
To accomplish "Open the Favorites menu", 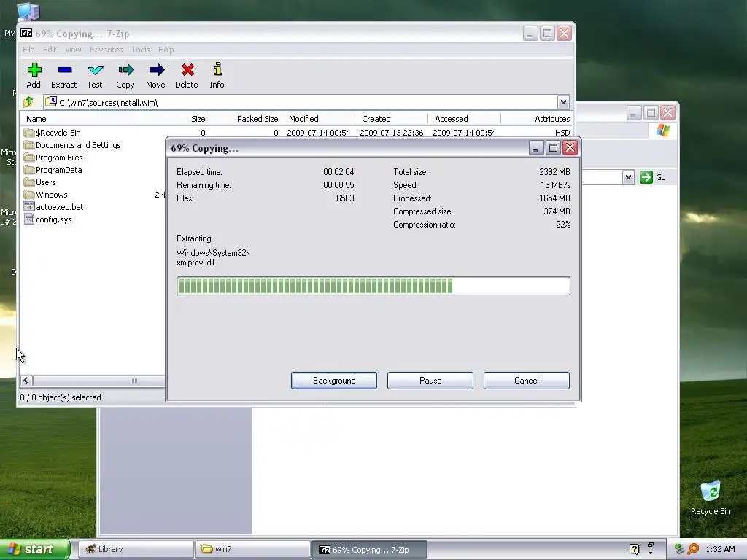I will tap(107, 50).
